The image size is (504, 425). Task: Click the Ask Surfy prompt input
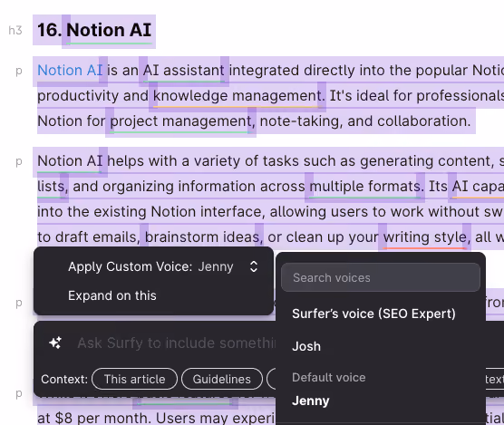click(x=176, y=343)
